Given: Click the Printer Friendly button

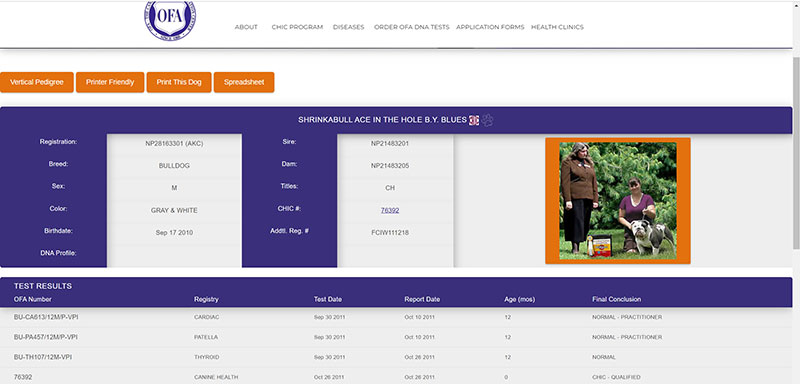Looking at the screenshot, I should tap(110, 82).
